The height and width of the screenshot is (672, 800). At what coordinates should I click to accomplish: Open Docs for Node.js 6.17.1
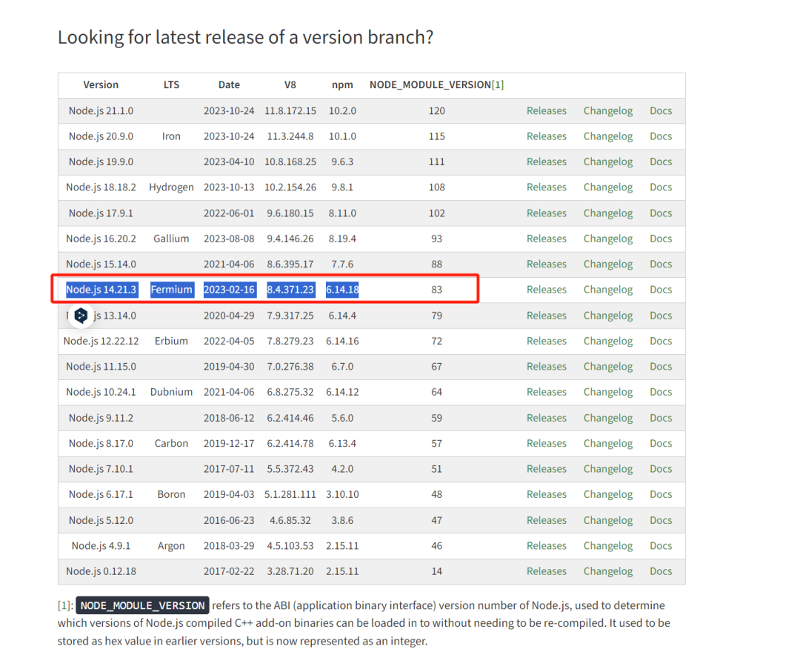[661, 495]
